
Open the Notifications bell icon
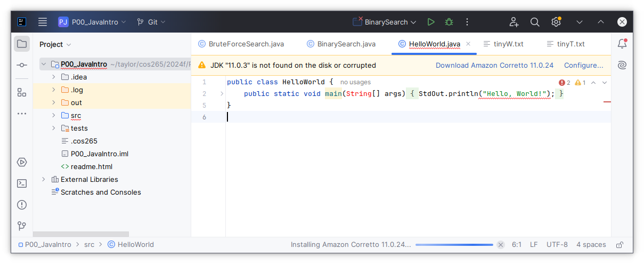pyautogui.click(x=622, y=44)
